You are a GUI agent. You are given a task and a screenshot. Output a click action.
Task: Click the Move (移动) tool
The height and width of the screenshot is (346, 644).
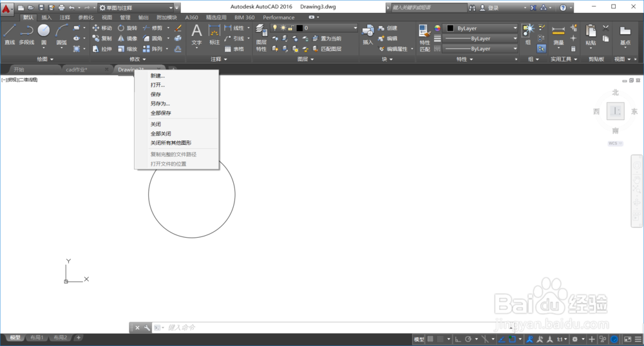102,28
